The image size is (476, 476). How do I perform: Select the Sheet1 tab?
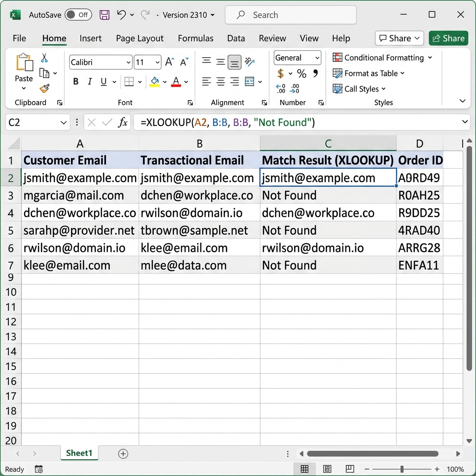click(x=79, y=453)
